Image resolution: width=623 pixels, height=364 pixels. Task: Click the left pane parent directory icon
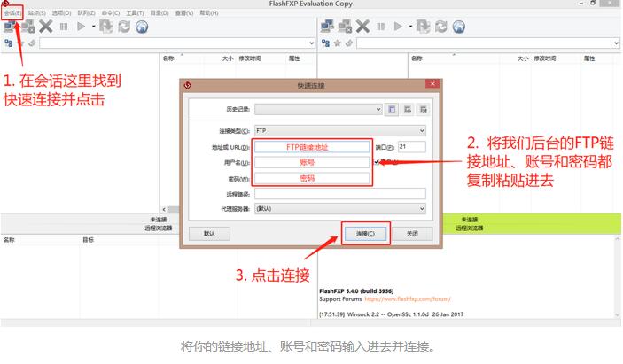[x=32, y=43]
